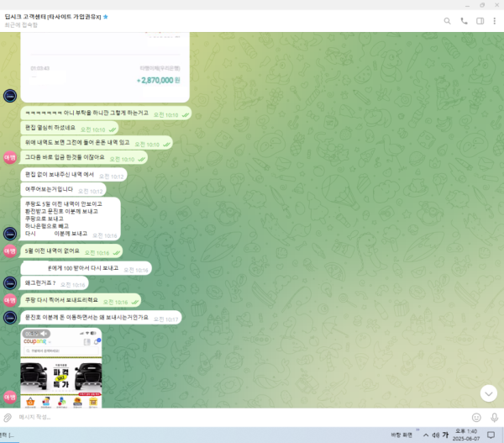Open the +2,870,000원 transfer screenshot image
The image size is (504, 443).
click(105, 67)
